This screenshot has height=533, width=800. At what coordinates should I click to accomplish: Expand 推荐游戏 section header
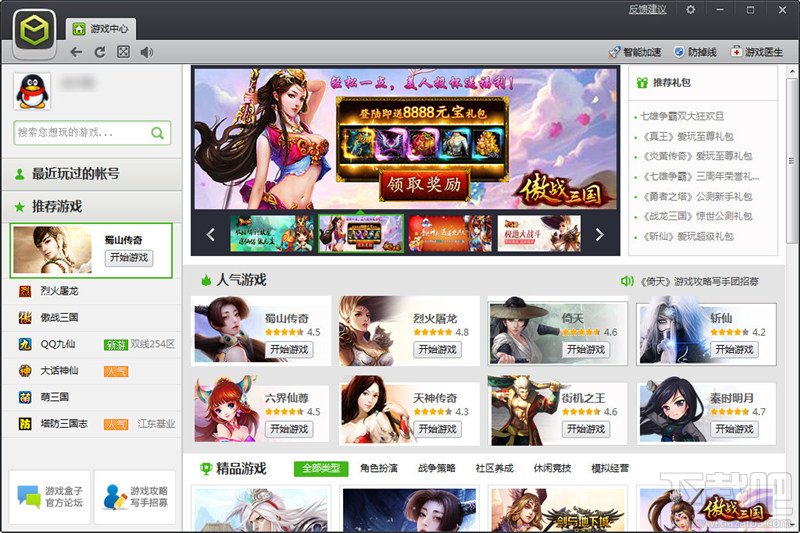tap(92, 207)
